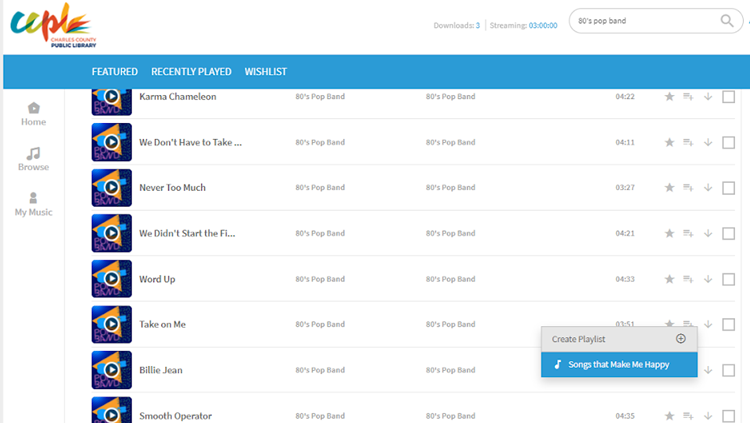The height and width of the screenshot is (423, 750).
Task: Click the search magnifier icon
Action: (x=727, y=21)
